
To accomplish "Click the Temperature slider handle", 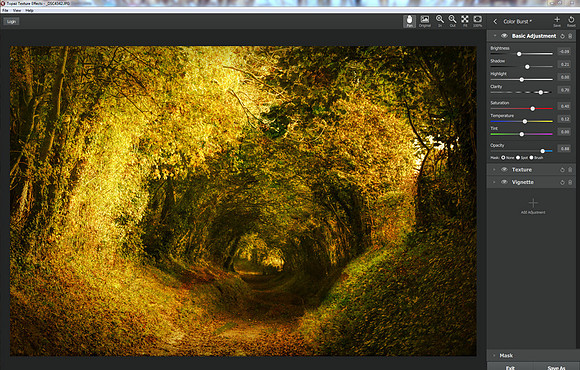I will [525, 121].
